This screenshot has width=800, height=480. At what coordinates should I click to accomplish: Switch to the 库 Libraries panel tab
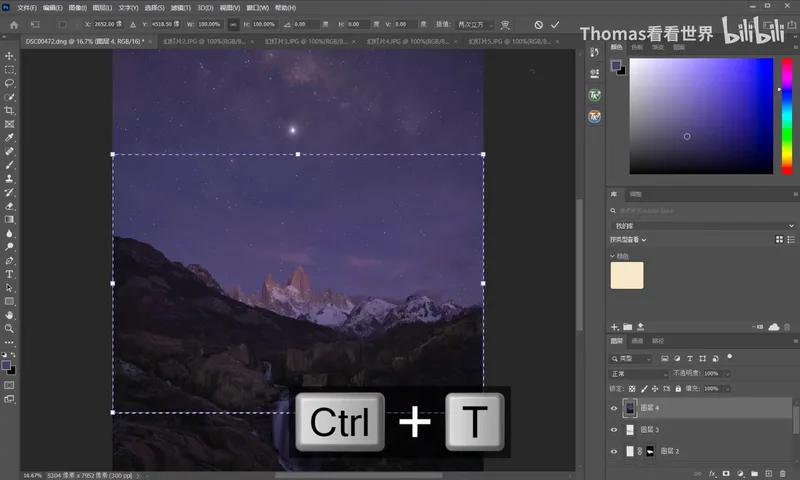click(x=614, y=194)
